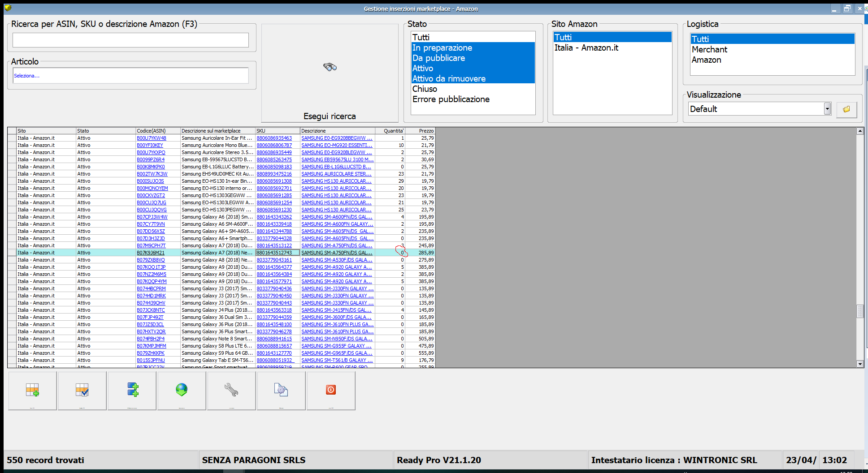Open ASIN link B00U7YKW48
Screen dimensions: 868x473
[152, 138]
